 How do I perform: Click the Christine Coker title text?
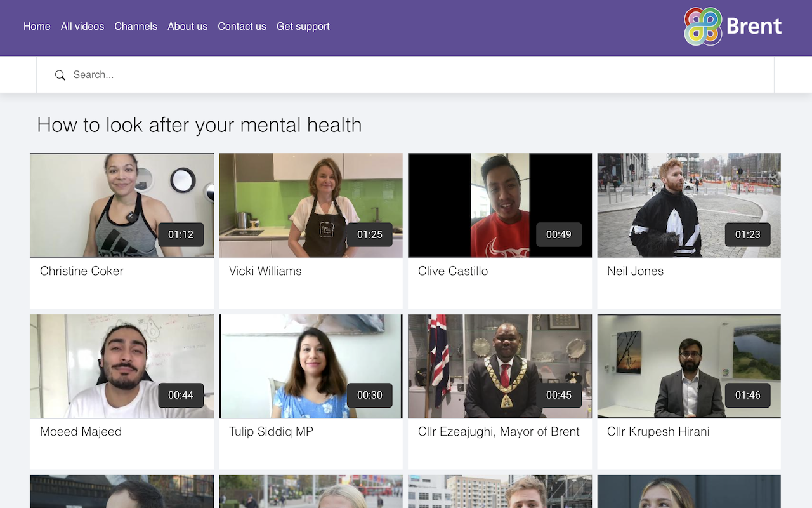pyautogui.click(x=82, y=271)
